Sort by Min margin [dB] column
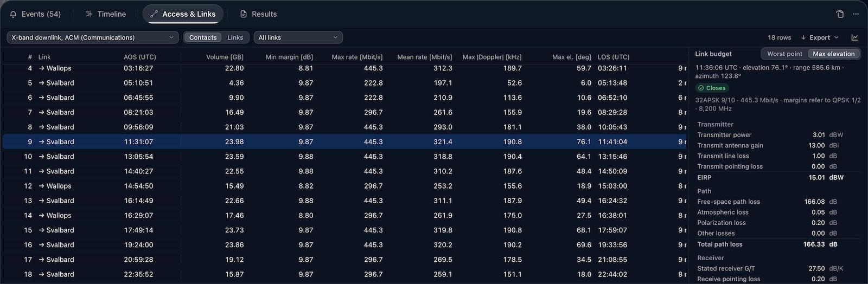 (289, 57)
